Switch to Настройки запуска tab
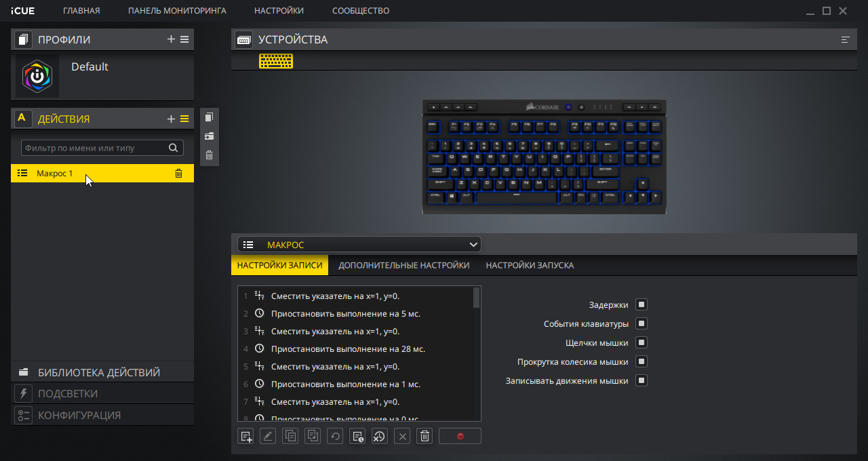Viewport: 868px width, 461px height. (x=530, y=265)
